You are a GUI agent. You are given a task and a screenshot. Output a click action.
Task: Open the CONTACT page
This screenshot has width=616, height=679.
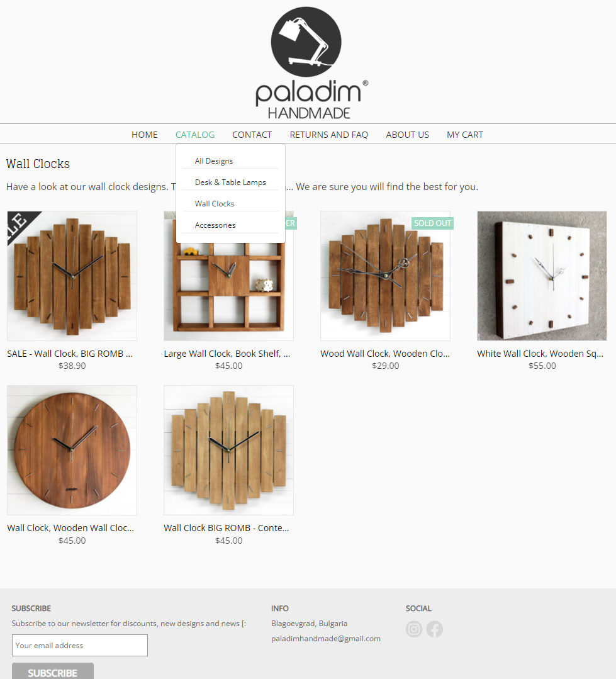pyautogui.click(x=252, y=135)
